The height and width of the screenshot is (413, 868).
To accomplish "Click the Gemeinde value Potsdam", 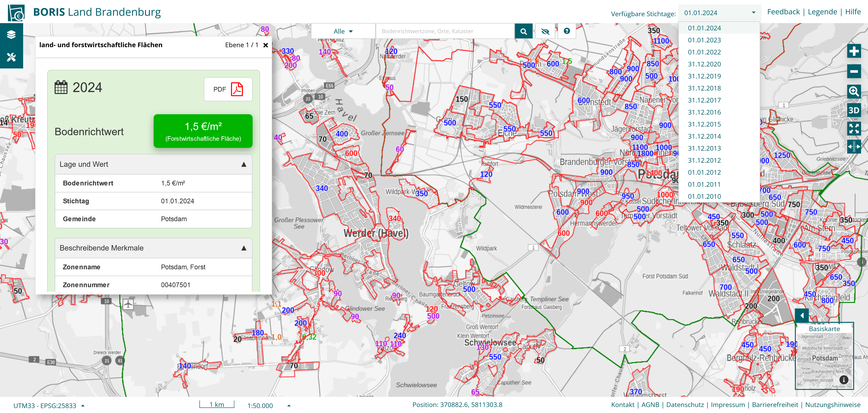I will [174, 219].
